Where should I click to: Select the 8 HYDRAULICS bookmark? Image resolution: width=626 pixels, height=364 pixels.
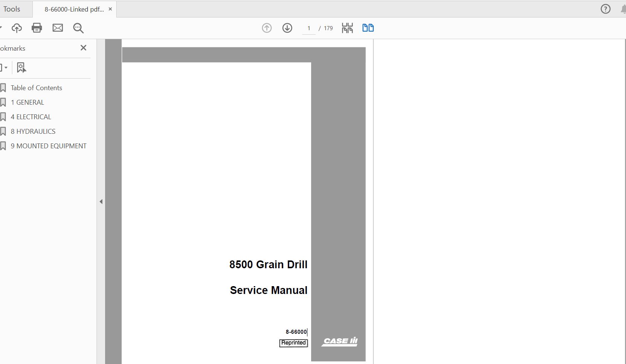[x=33, y=131]
